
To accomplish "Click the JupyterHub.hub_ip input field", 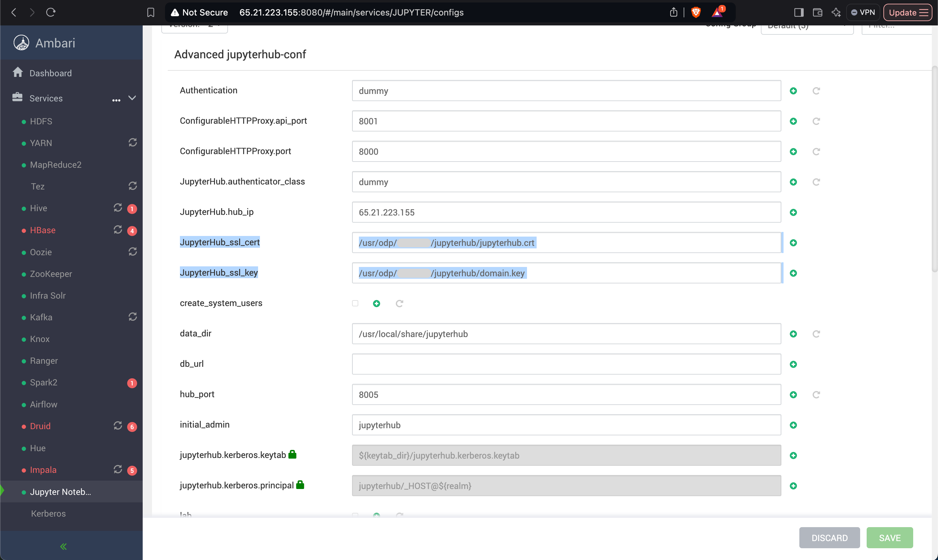I will click(x=566, y=212).
